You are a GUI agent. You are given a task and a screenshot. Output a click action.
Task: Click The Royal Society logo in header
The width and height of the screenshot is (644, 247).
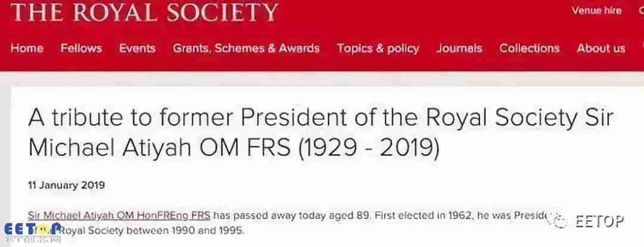coord(145,12)
